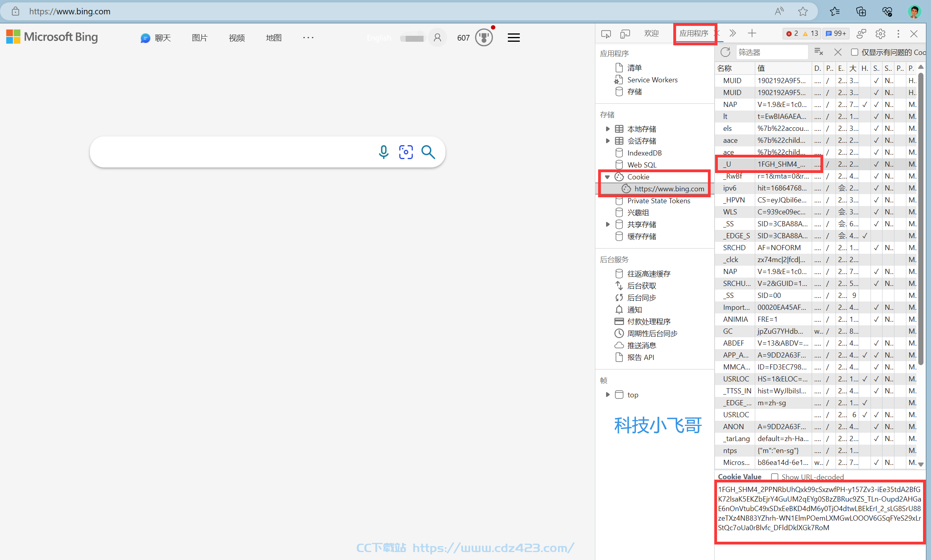The width and height of the screenshot is (931, 560).
Task: Select the _RwBf cookie row
Action: click(x=816, y=176)
